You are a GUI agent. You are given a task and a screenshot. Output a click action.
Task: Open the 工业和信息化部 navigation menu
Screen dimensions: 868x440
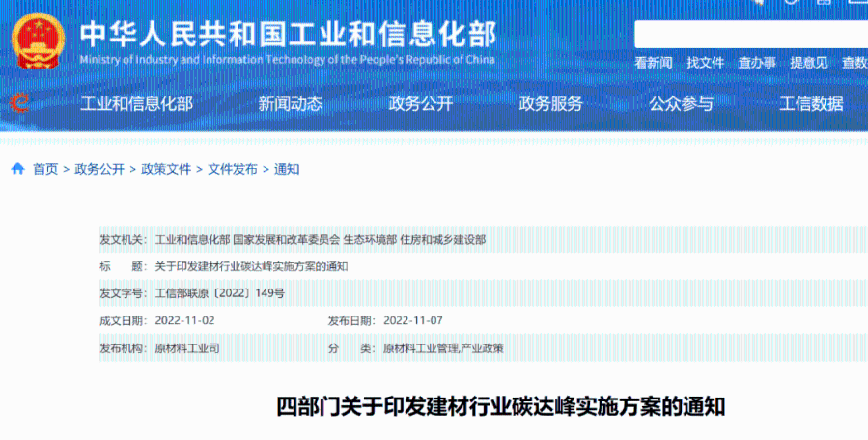click(x=136, y=104)
